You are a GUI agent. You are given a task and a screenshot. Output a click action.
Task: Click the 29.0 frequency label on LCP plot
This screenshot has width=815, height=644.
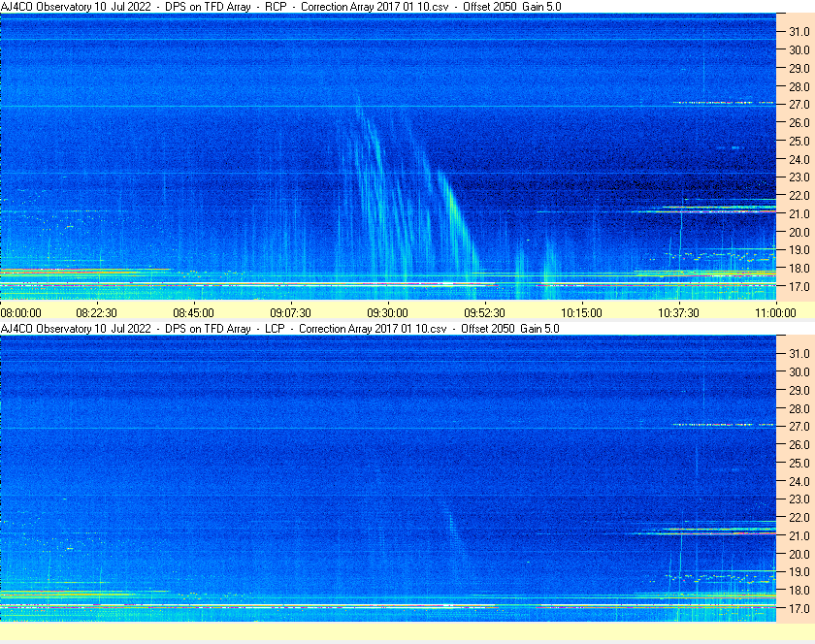[799, 390]
